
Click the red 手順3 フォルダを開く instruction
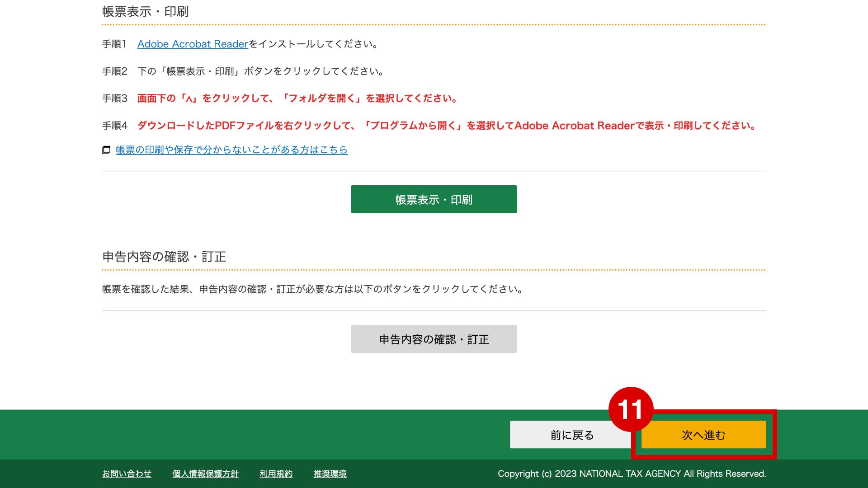point(297,98)
